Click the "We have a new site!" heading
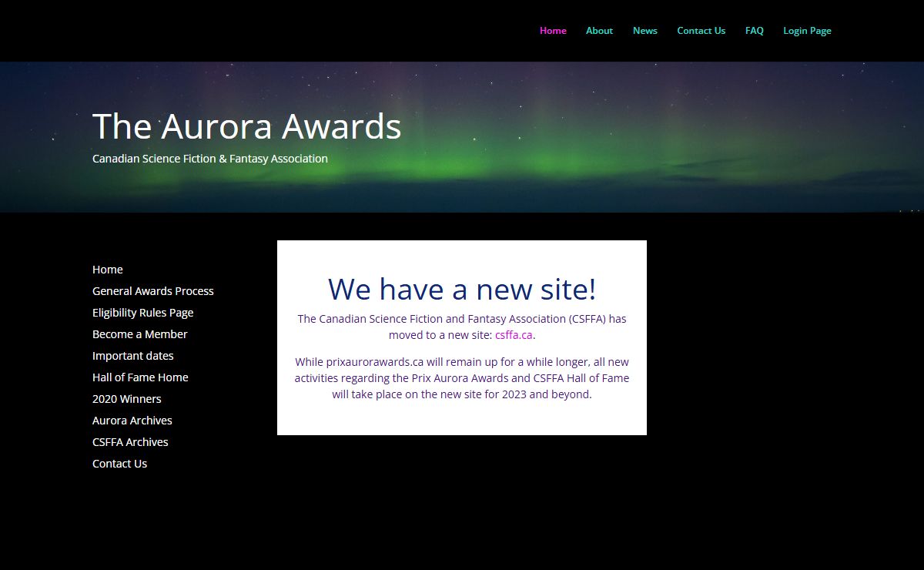Screen dimensions: 924x570 (x=462, y=289)
